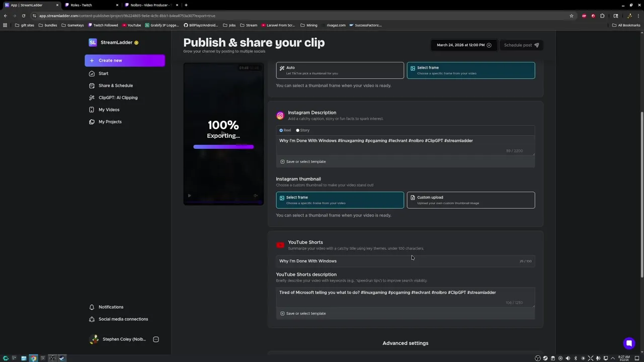Choose the Auto TikTok thumbnail option
This screenshot has width=644, height=362.
coord(340,70)
